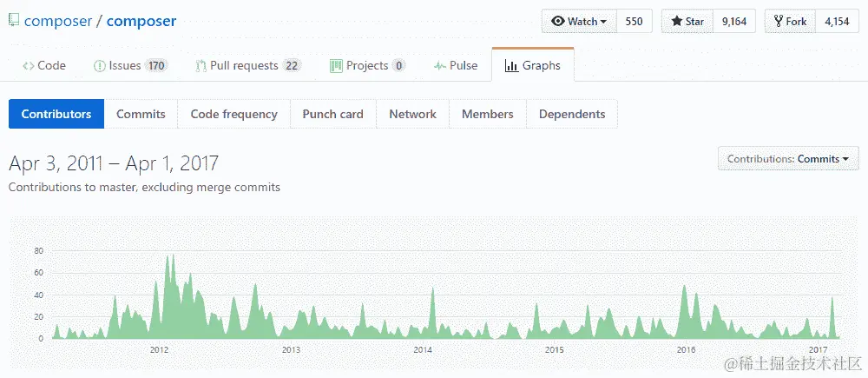Click the 20 value on the y-axis
This screenshot has height=378, width=868.
tap(39, 316)
